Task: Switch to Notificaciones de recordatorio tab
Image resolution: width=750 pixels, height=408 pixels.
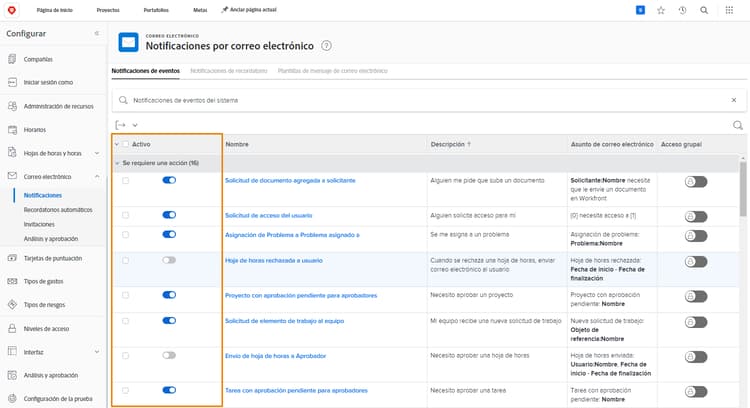Action: click(229, 71)
